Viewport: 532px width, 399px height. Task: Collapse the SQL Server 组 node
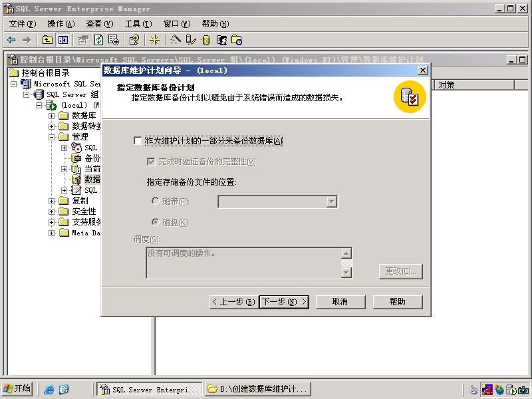pos(27,94)
